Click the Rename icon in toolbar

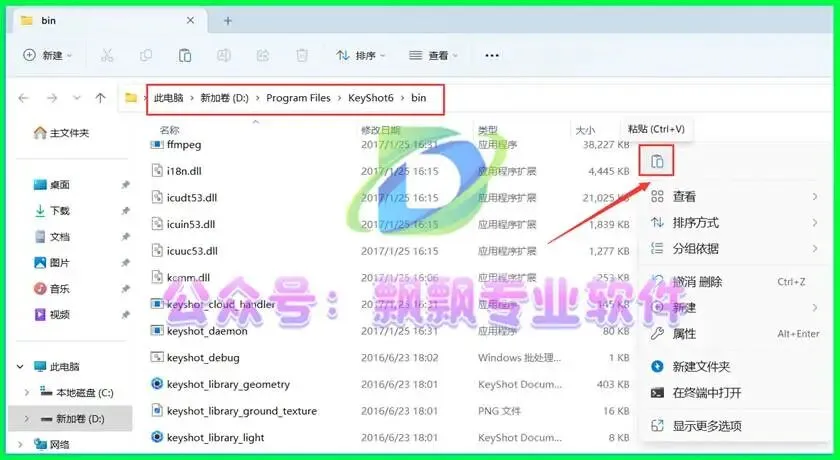tap(224, 55)
